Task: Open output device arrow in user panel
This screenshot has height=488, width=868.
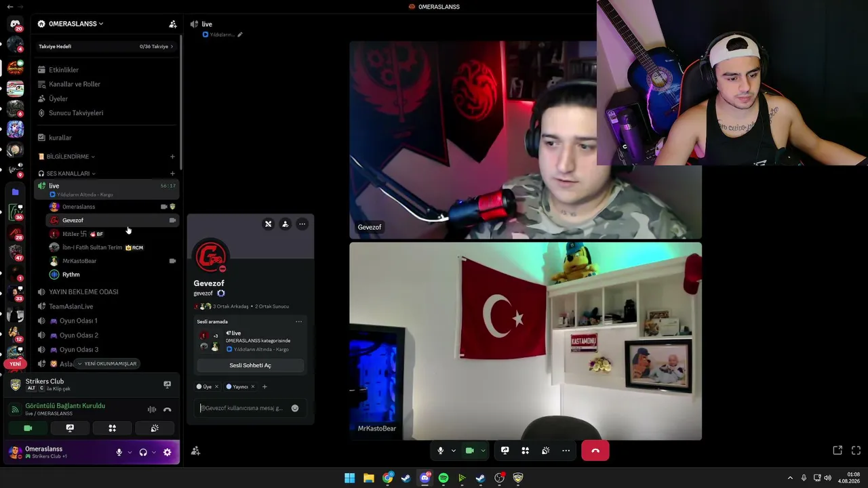Action: [154, 452]
